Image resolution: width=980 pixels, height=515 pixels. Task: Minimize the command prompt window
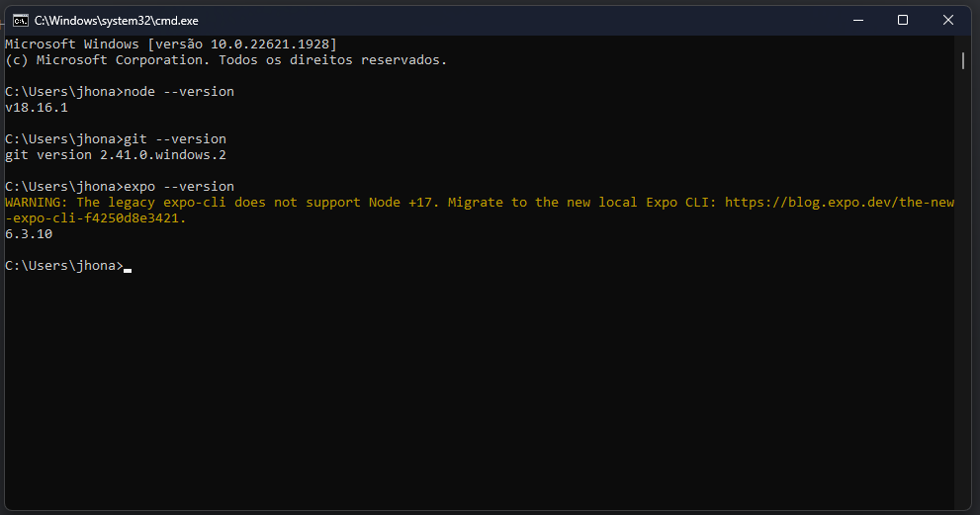click(858, 20)
